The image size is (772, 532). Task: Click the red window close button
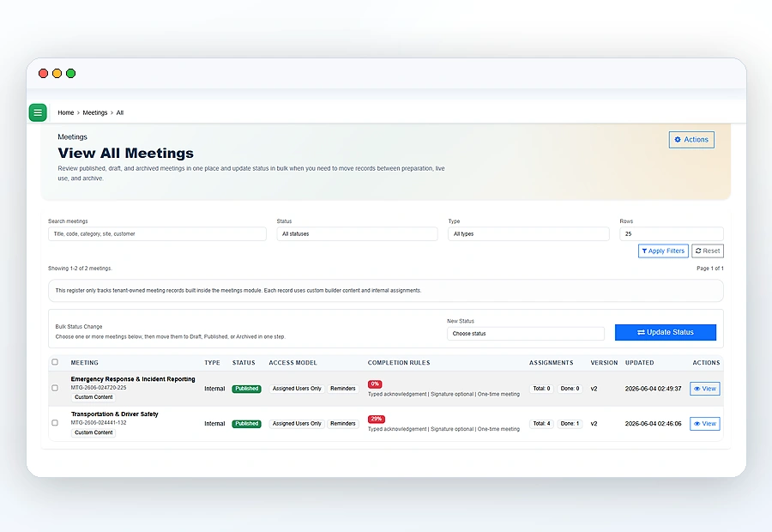[44, 74]
